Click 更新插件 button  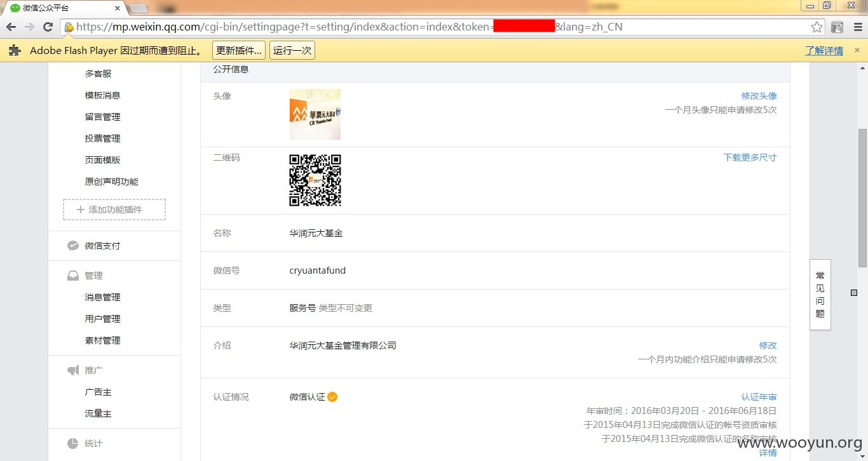click(x=238, y=51)
